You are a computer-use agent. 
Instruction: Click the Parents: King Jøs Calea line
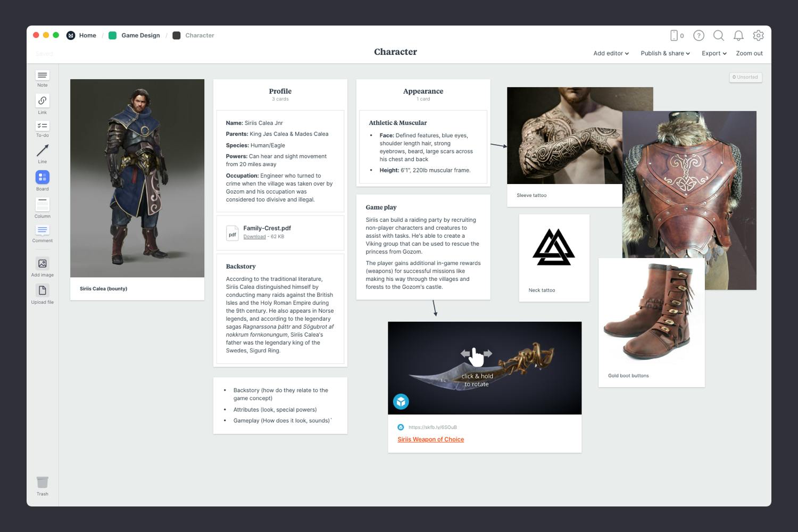277,134
